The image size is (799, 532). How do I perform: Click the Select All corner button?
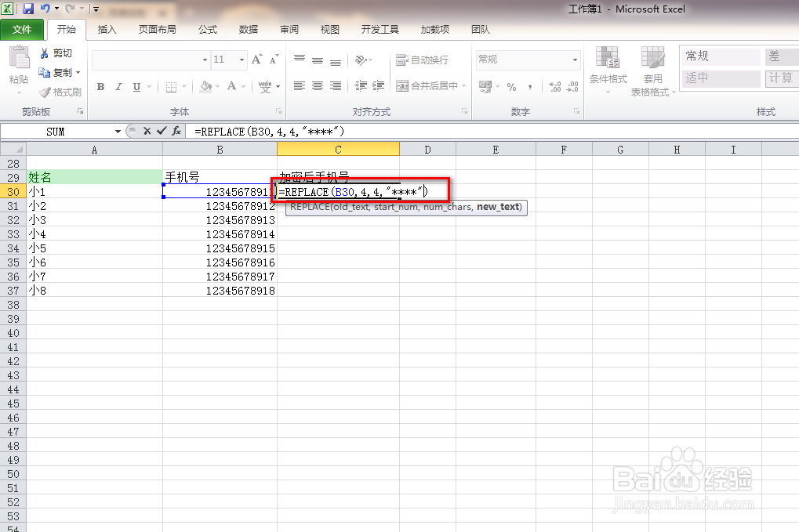coord(13,149)
